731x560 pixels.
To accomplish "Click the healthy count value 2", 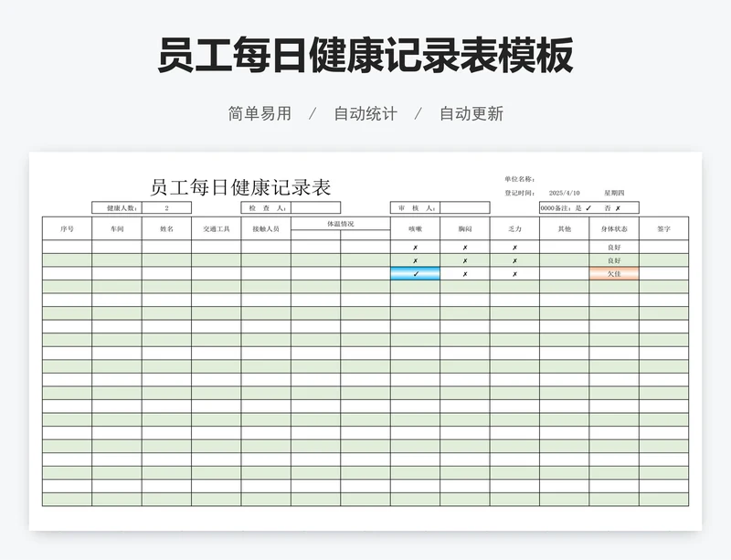I will tap(166, 208).
